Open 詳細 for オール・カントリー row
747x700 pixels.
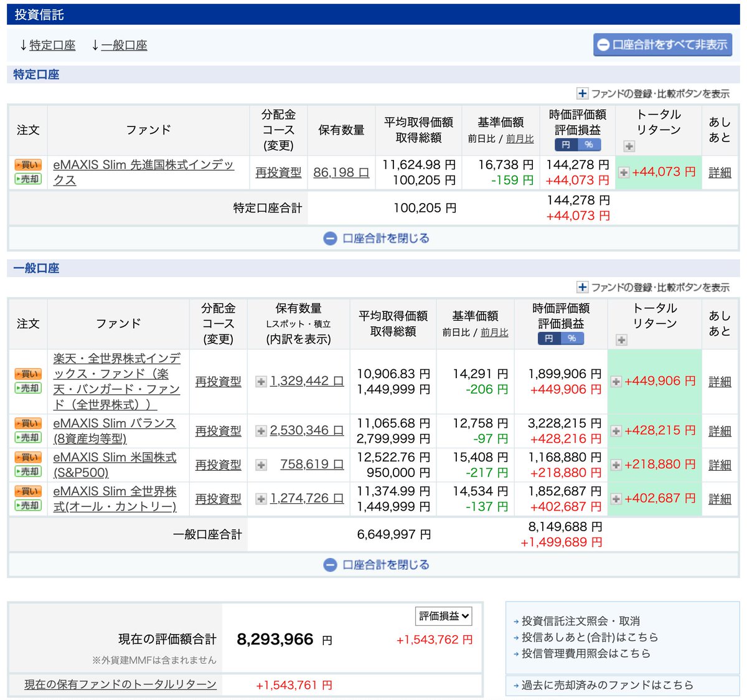[x=720, y=499]
